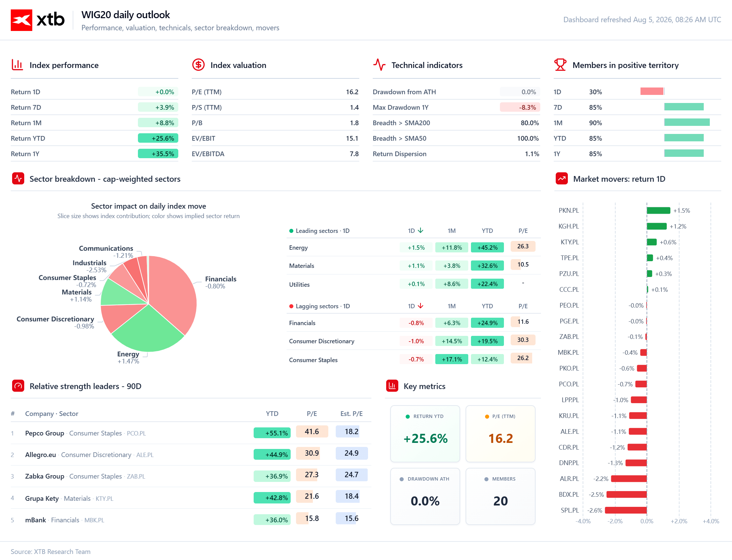Sort leading sectors by 1D arrow
The width and height of the screenshot is (732, 560).
(x=420, y=231)
